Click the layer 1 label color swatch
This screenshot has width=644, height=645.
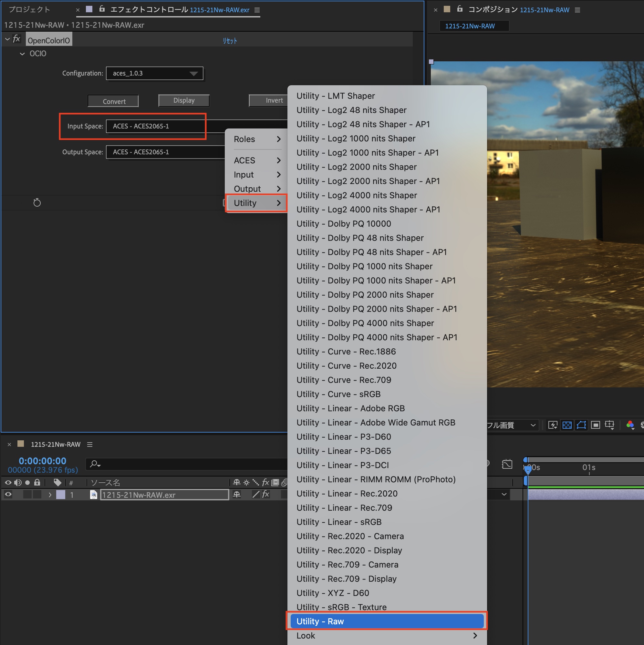tap(60, 495)
